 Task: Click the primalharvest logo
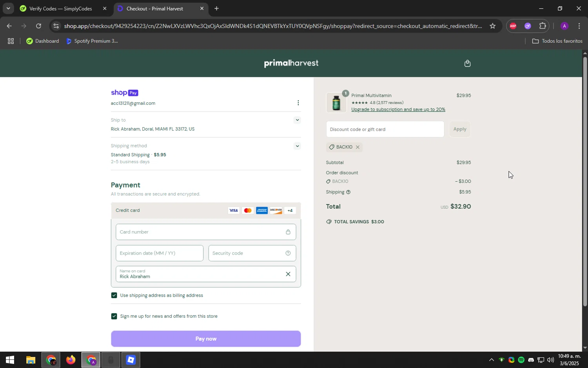(x=291, y=63)
